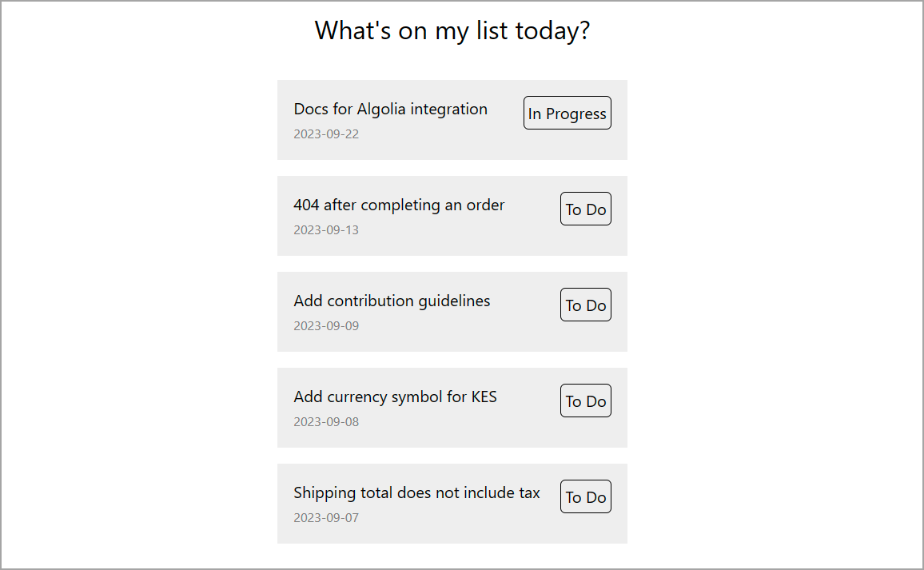Click the 2023-09-07 date text
Screen dimensions: 924x570
(x=326, y=517)
